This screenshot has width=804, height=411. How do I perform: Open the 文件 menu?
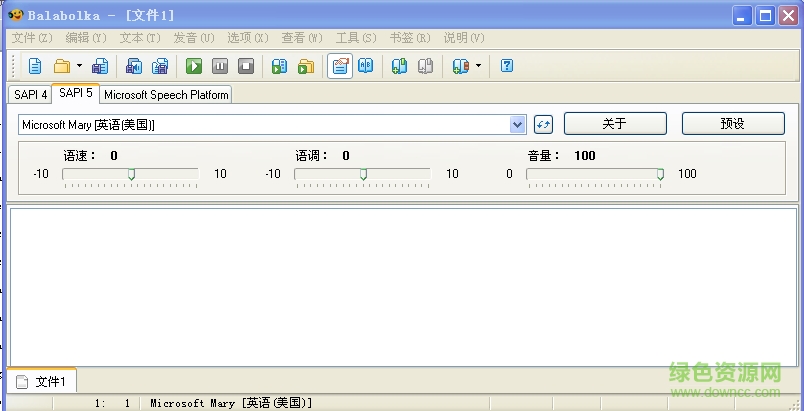pyautogui.click(x=32, y=38)
